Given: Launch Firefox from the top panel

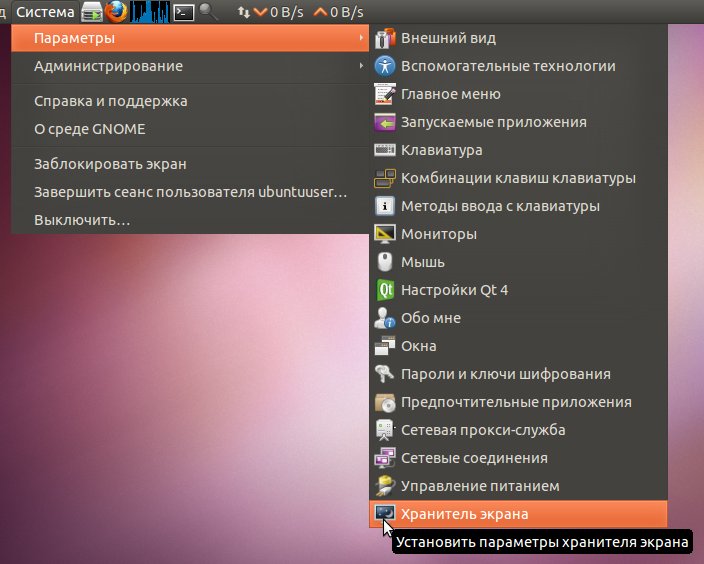Looking at the screenshot, I should pos(116,12).
